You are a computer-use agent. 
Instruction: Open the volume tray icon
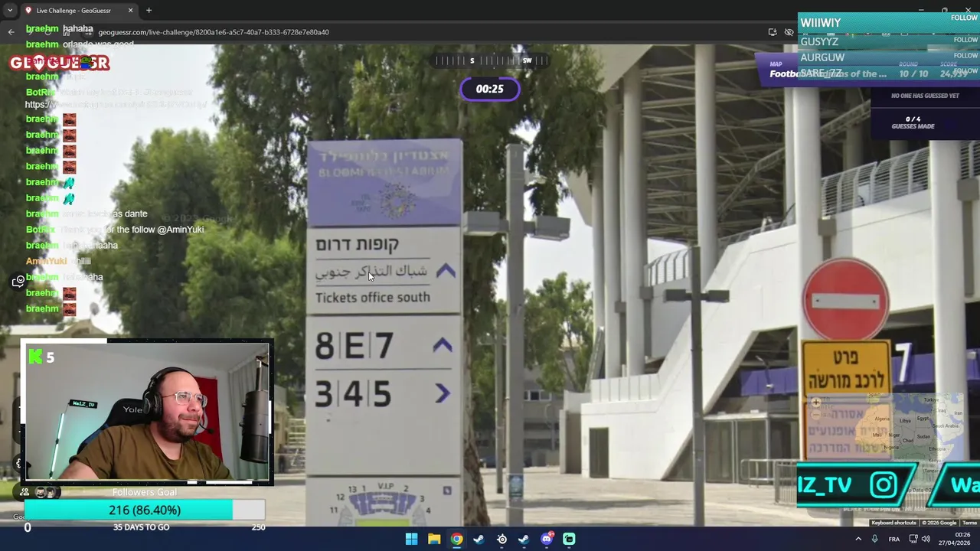click(926, 539)
